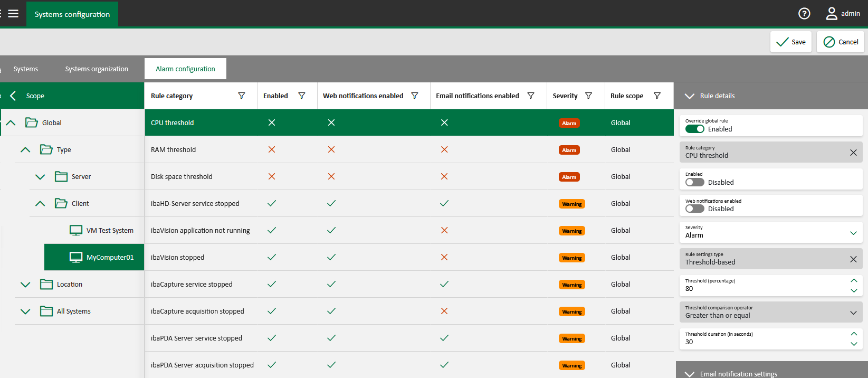Screen dimensions: 868x378
Task: Select the Alarm configuration tab
Action: (185, 69)
